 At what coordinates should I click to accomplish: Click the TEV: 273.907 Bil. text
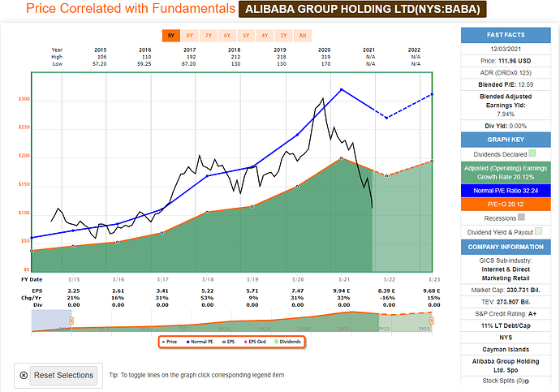(506, 302)
